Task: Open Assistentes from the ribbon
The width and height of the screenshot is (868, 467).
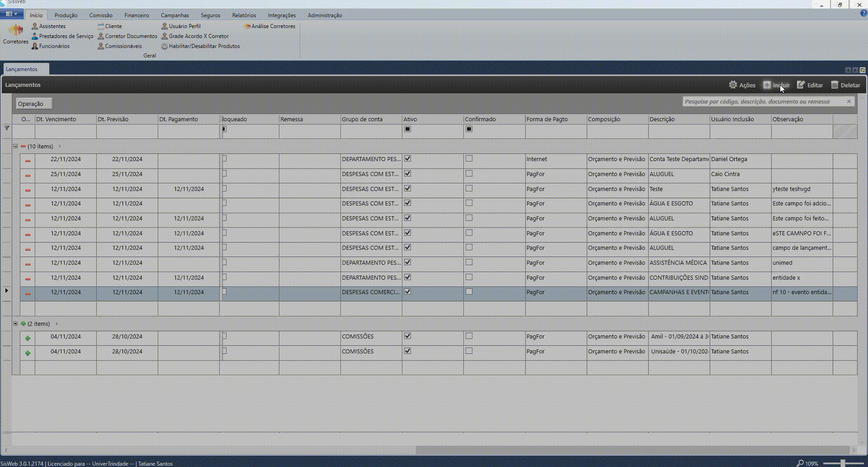Action: pos(48,26)
